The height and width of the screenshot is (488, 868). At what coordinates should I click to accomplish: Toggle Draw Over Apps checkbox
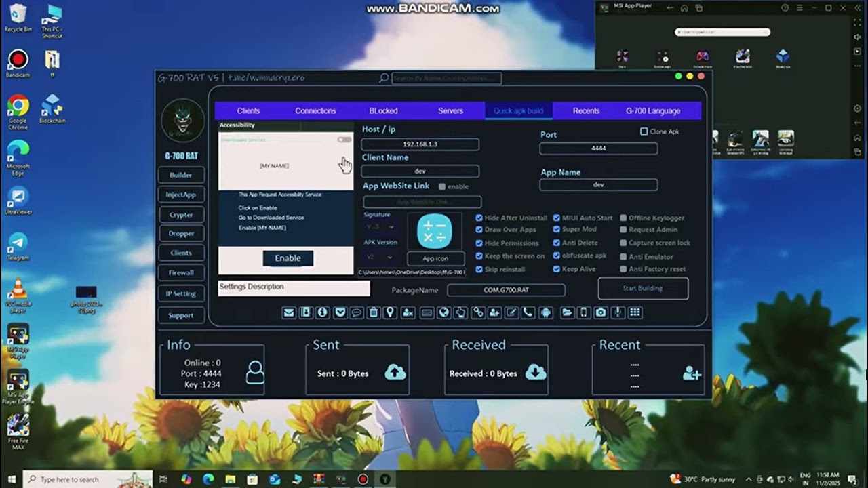[479, 230]
